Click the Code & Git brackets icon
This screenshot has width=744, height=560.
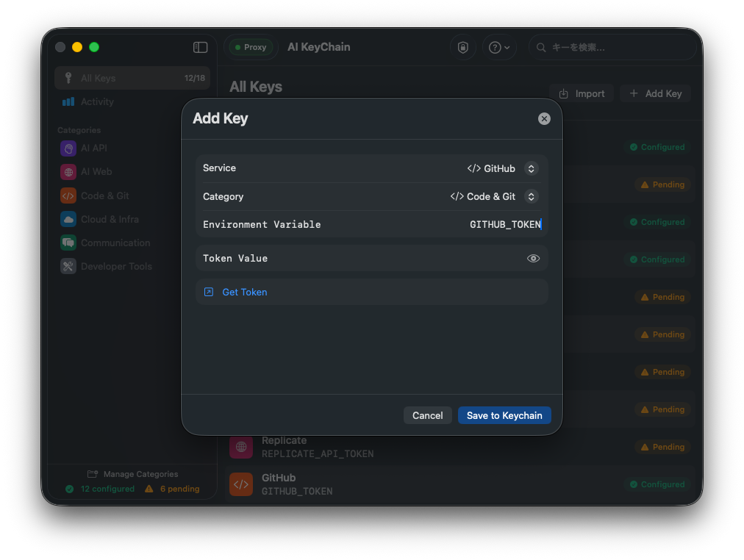pyautogui.click(x=68, y=195)
